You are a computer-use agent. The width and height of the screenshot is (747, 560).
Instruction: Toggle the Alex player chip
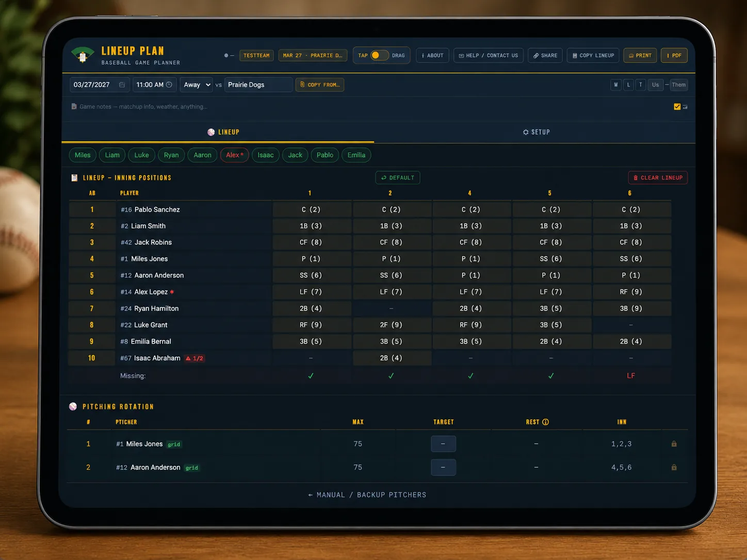click(235, 155)
